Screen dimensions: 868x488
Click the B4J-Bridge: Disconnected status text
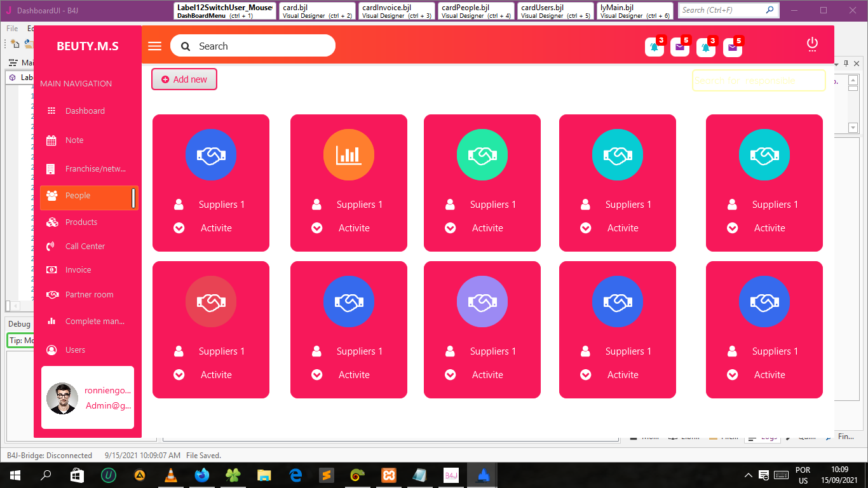coord(50,456)
